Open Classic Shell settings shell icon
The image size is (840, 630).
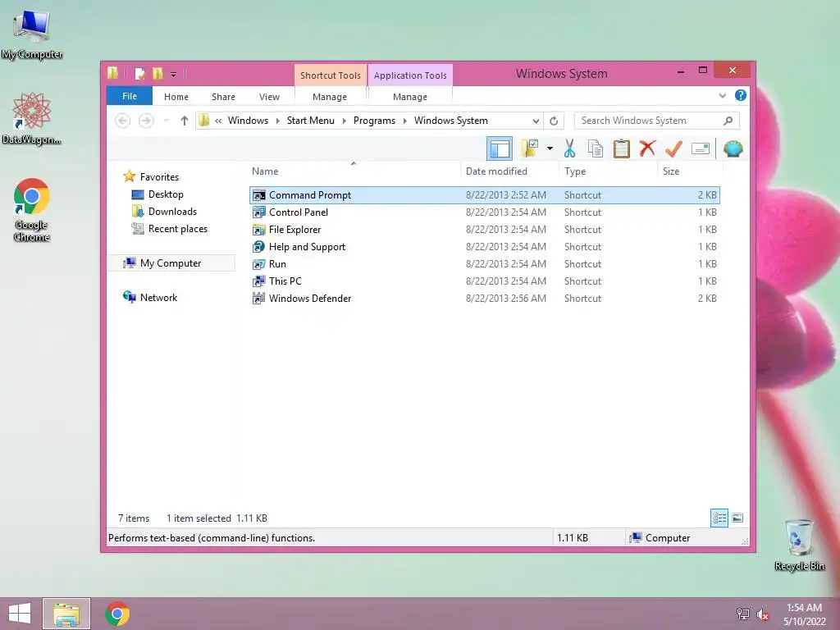733,148
